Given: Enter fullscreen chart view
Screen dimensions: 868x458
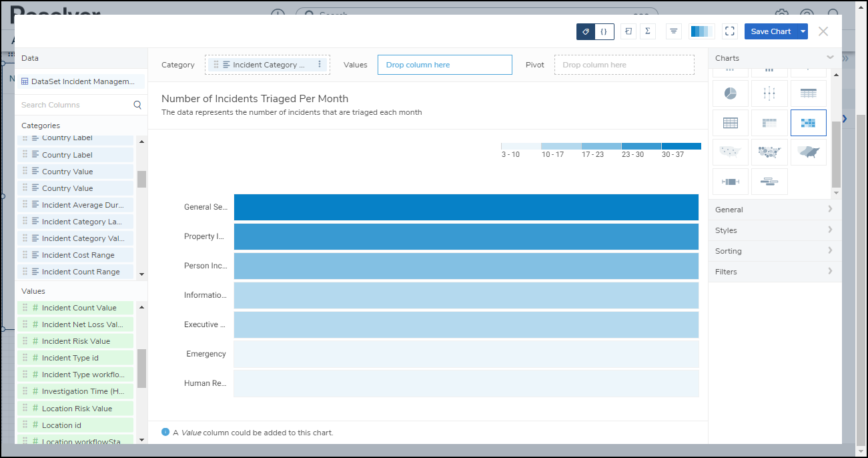Looking at the screenshot, I should click(729, 31).
